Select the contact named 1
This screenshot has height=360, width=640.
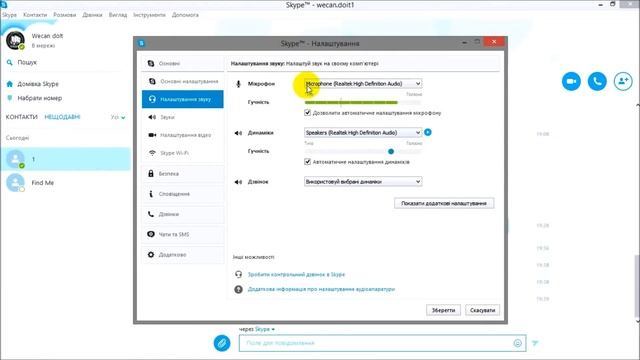[65, 159]
